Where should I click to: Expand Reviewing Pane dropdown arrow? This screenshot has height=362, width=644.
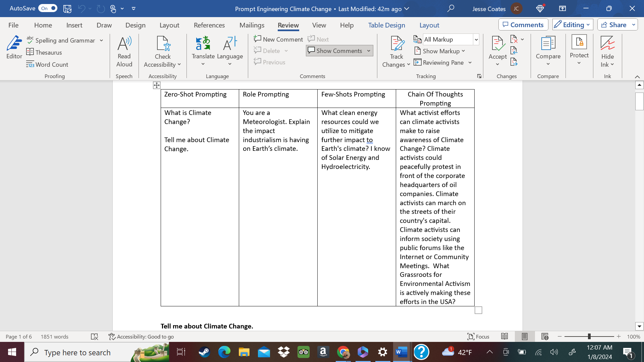click(470, 63)
